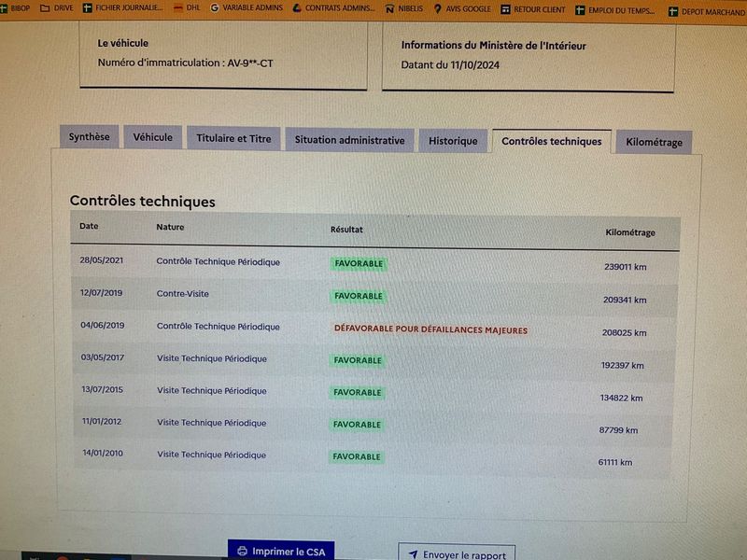Open the CONTRATS ADMINS bookmark
Screen dimensions: 747x560
point(333,8)
